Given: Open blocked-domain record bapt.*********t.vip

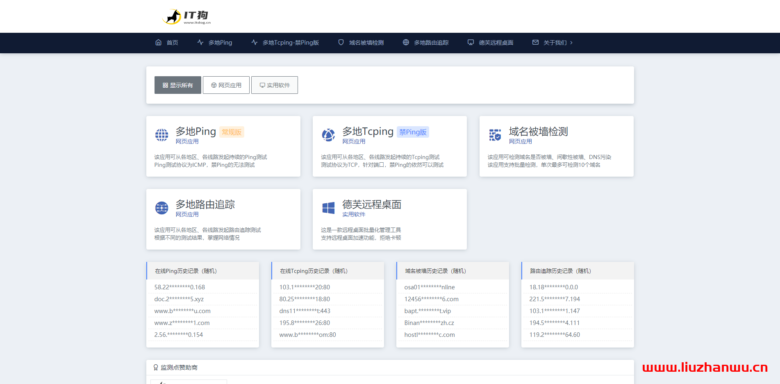Looking at the screenshot, I should tap(427, 311).
